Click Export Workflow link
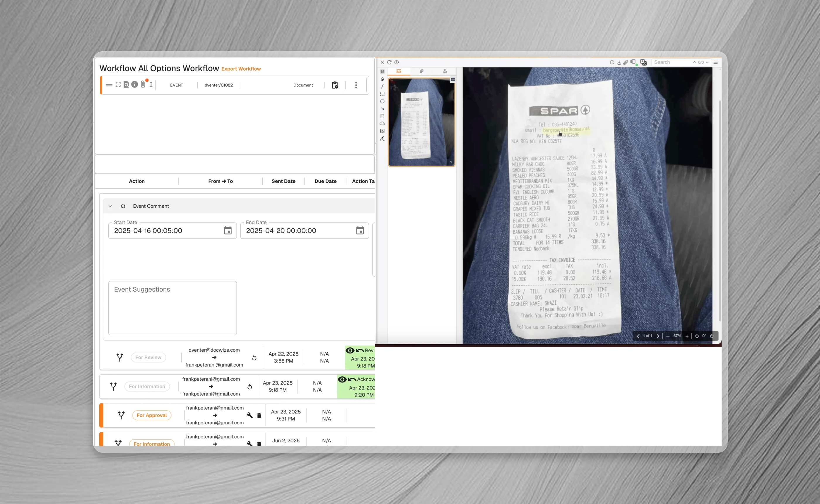 click(x=241, y=69)
